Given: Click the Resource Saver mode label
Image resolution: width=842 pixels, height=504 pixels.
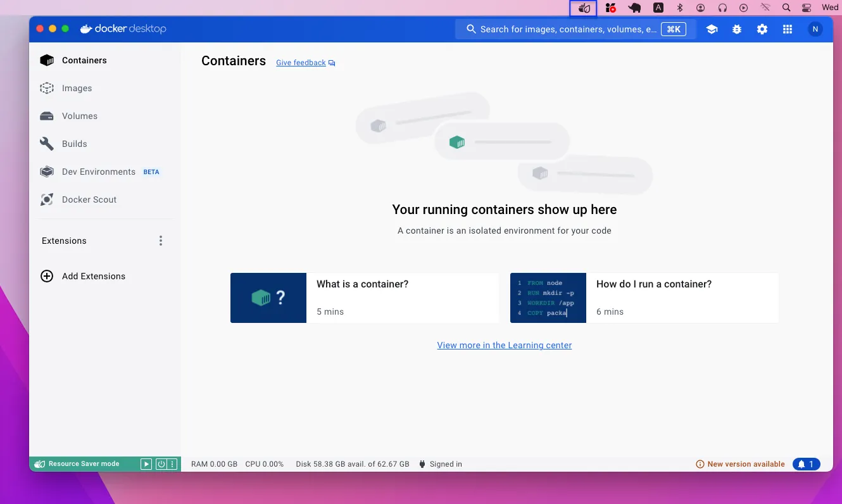Looking at the screenshot, I should coord(84,464).
